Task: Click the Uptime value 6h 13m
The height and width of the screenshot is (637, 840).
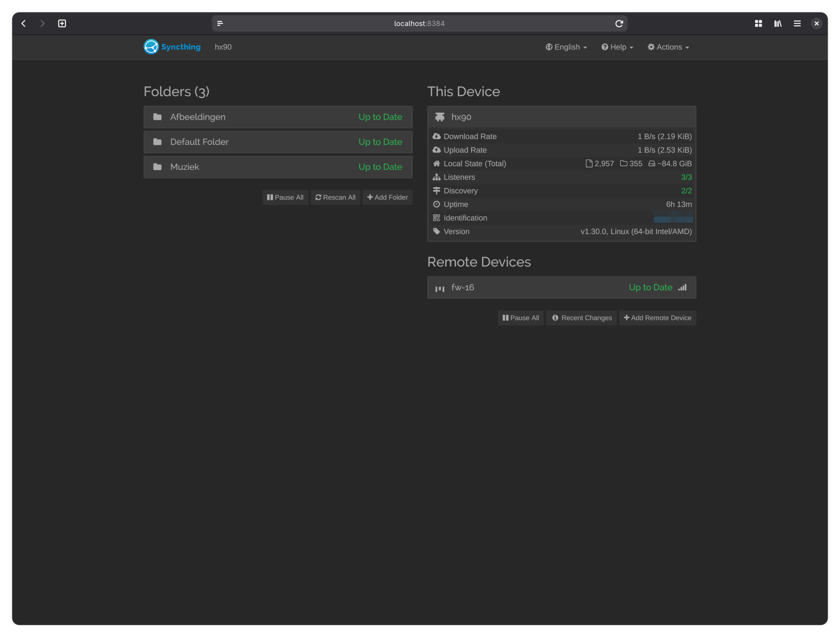Action: 678,204
